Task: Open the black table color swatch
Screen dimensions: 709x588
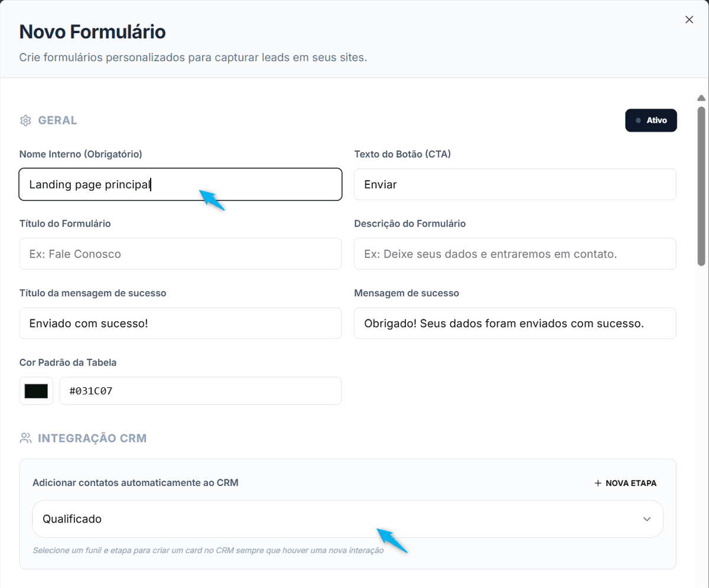Action: click(36, 391)
